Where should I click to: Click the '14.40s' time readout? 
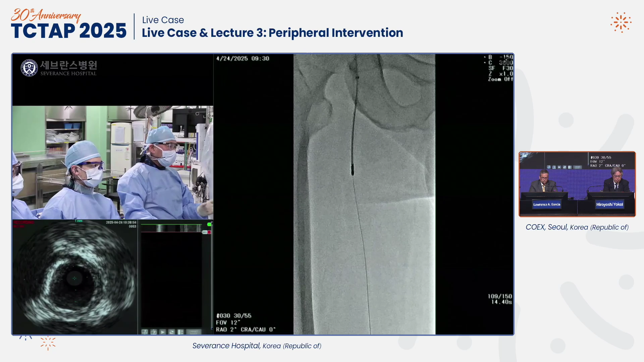(501, 302)
